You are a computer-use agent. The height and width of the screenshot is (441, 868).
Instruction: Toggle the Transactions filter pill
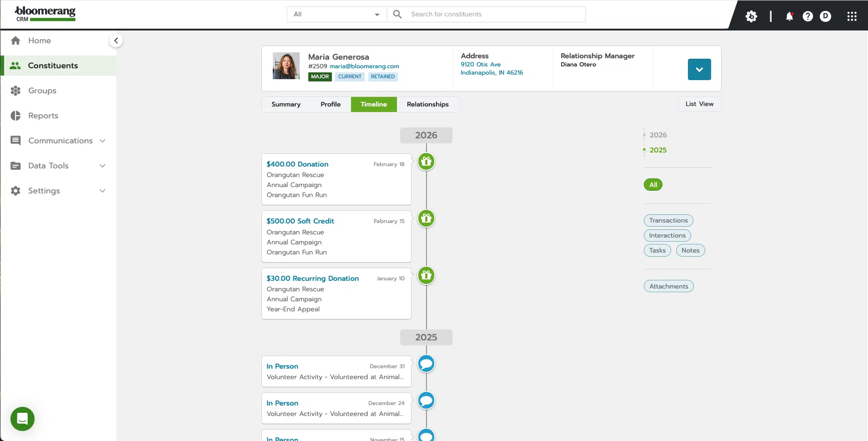(x=668, y=220)
